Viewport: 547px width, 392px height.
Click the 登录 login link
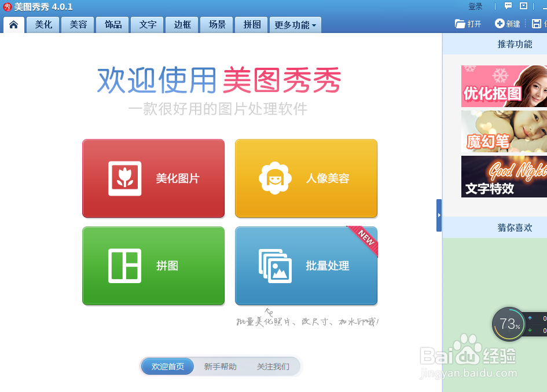[475, 6]
